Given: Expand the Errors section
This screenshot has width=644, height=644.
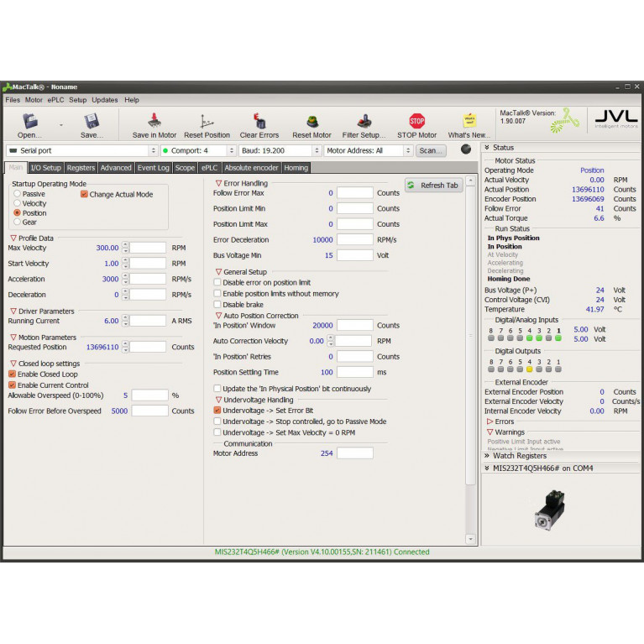Looking at the screenshot, I should click(490, 421).
